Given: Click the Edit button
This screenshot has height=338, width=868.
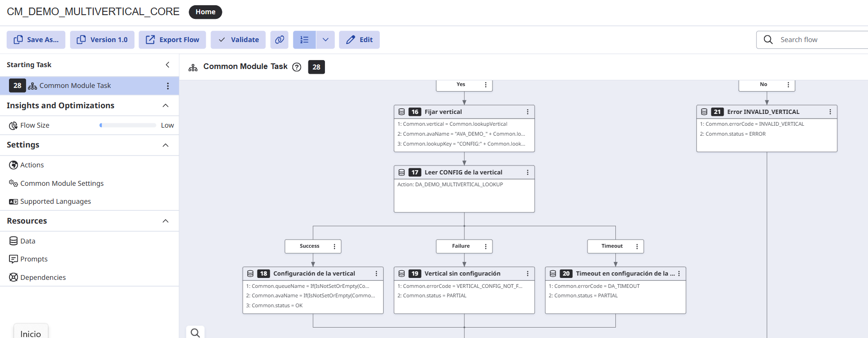Looking at the screenshot, I should [x=359, y=40].
